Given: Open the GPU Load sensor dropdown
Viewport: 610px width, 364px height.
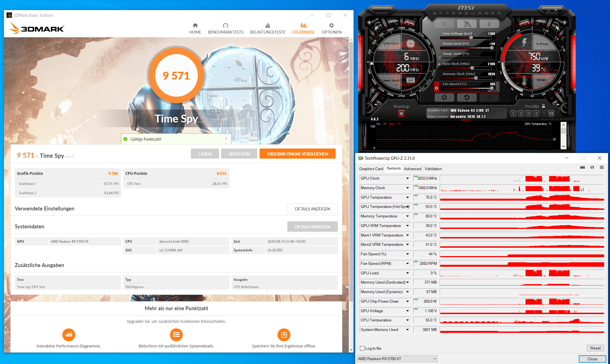Looking at the screenshot, I should pos(407,273).
